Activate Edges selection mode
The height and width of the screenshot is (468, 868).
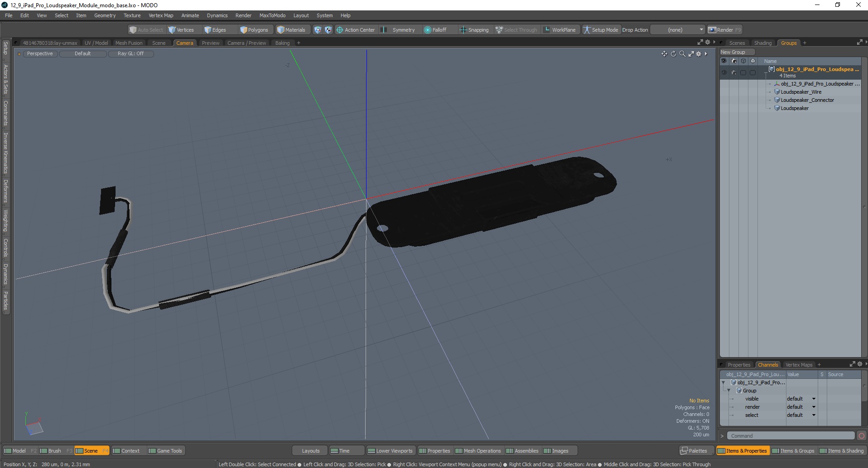click(x=215, y=30)
